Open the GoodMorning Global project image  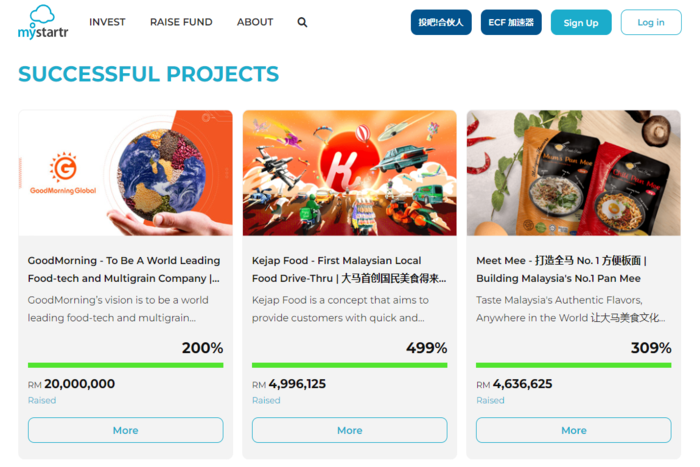tap(125, 173)
